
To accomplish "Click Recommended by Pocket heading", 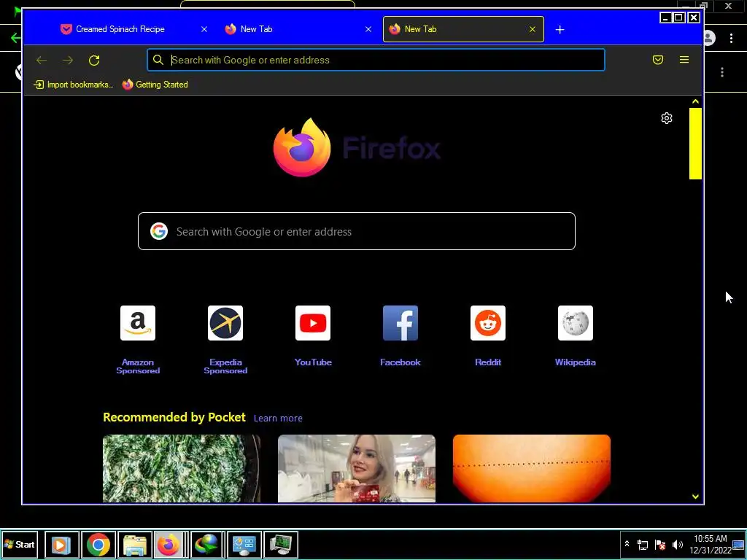I will (x=174, y=417).
